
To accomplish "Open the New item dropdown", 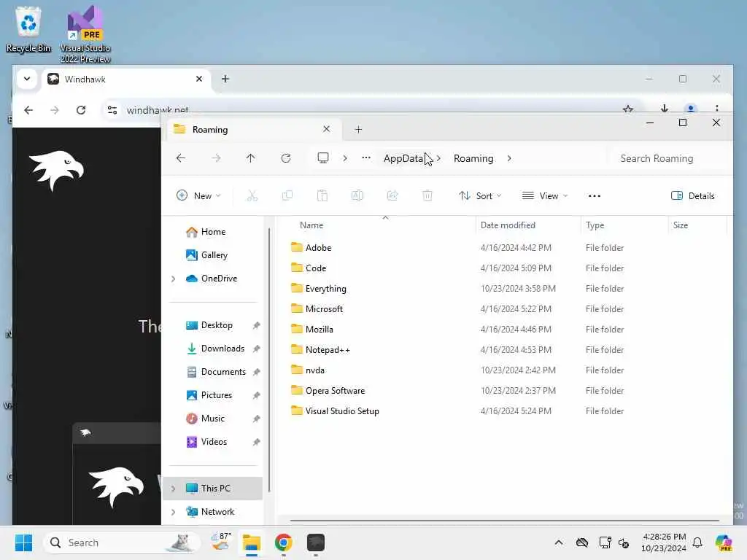I will 198,195.
